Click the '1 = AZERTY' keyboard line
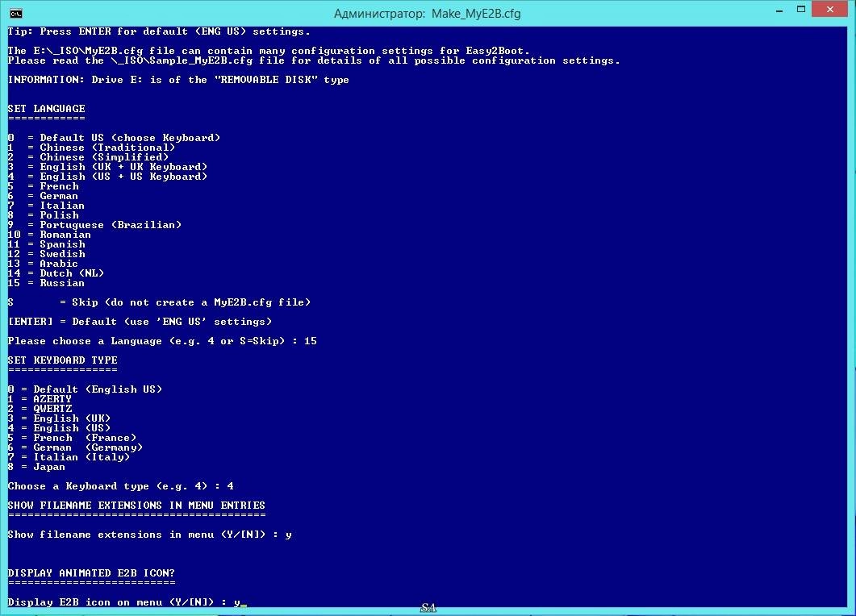 (x=40, y=399)
